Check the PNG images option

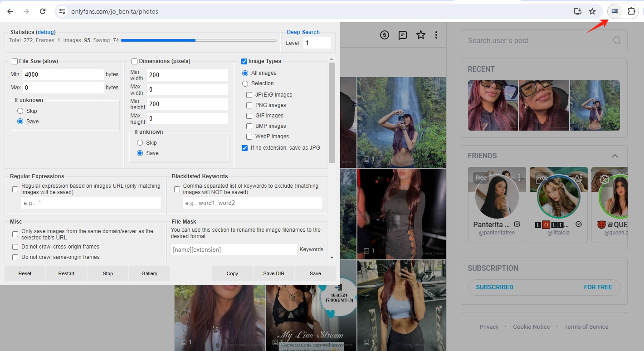click(x=249, y=105)
